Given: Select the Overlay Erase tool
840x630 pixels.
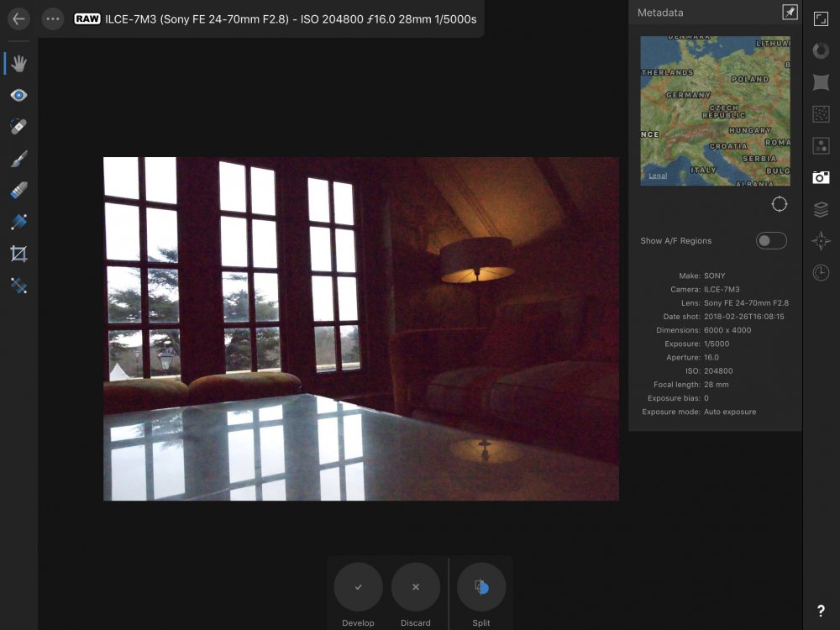Looking at the screenshot, I should click(18, 190).
